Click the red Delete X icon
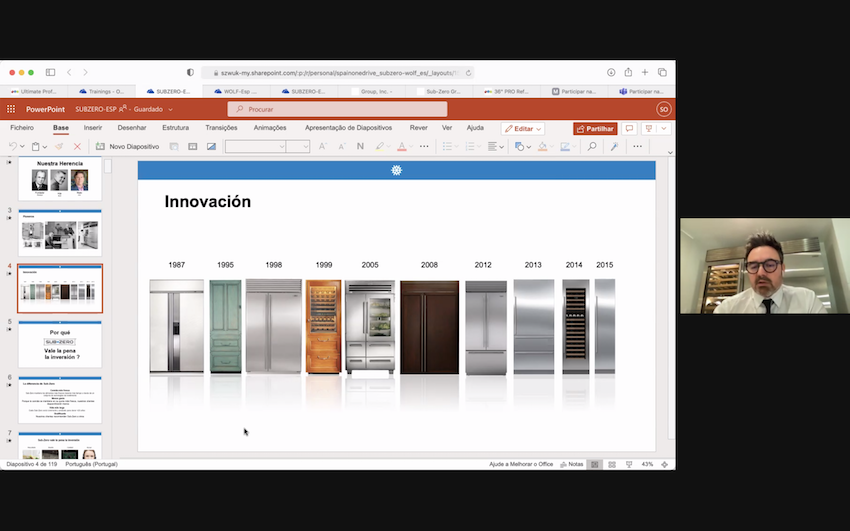The width and height of the screenshot is (850, 531). tap(77, 146)
